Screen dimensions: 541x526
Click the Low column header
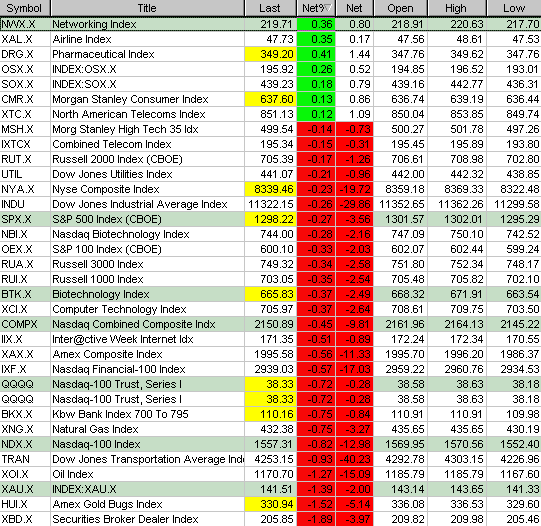[514, 8]
